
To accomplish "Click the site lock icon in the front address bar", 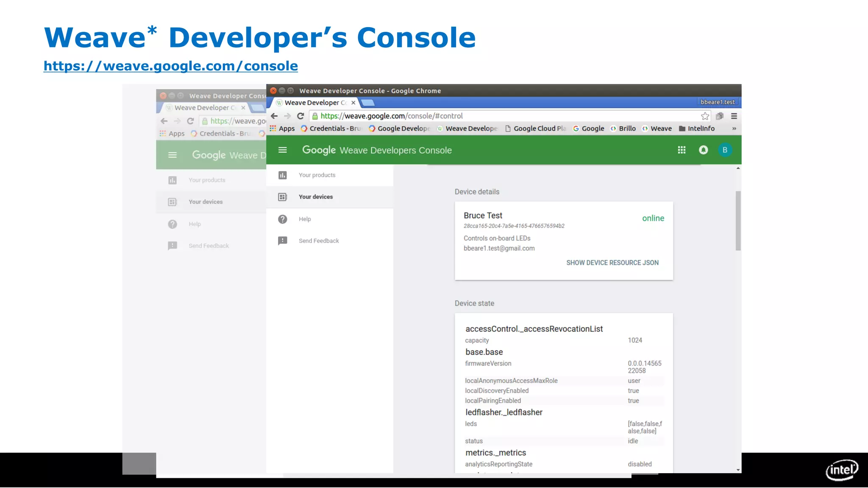I will tap(315, 116).
